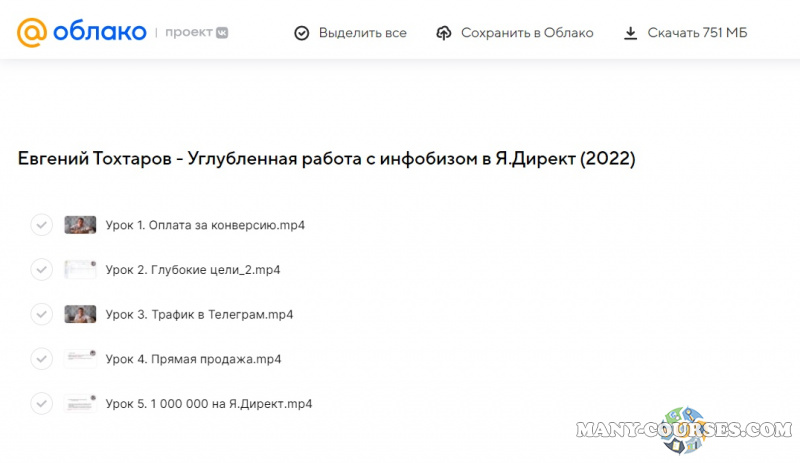This screenshot has width=800, height=463.
Task: Click the download arrow icon in header
Action: tap(630, 33)
